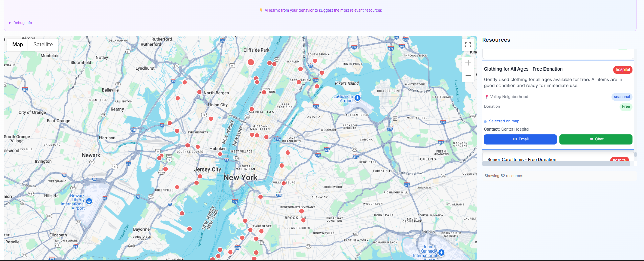Click the Valley Neighborhood location
Viewport: 644px width, 261px height.
coord(509,97)
